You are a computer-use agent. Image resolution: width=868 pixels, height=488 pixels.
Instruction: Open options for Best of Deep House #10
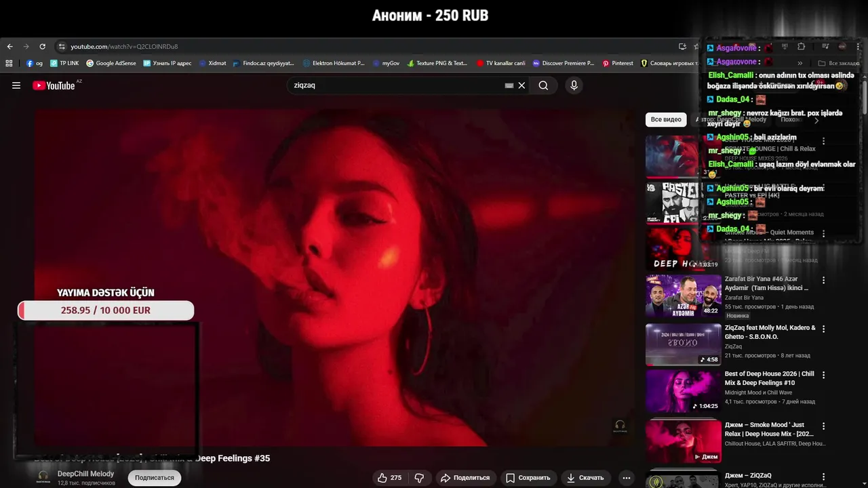click(x=824, y=375)
